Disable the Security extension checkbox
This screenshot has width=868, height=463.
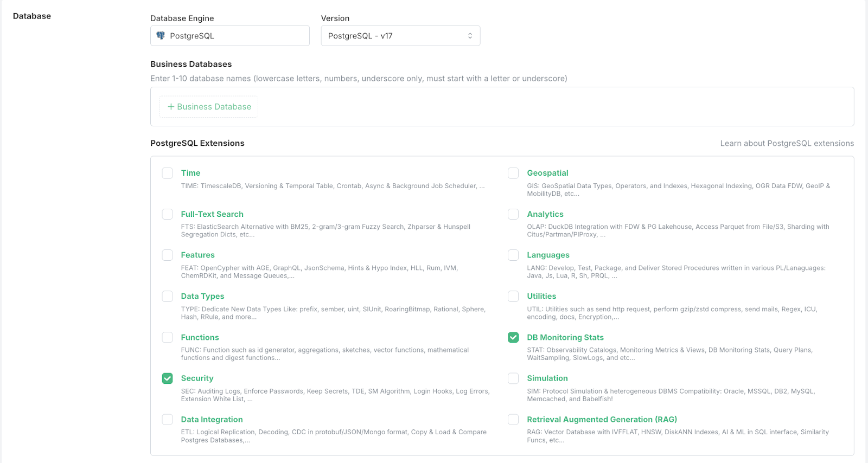pos(167,378)
